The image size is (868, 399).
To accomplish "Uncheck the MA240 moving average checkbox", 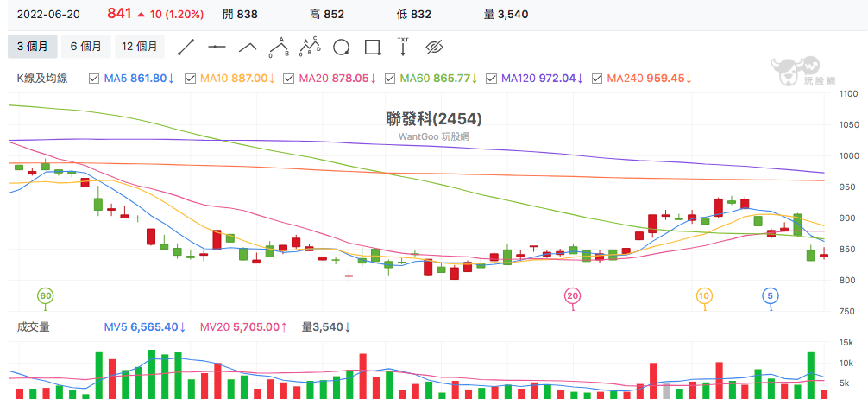I will point(597,79).
